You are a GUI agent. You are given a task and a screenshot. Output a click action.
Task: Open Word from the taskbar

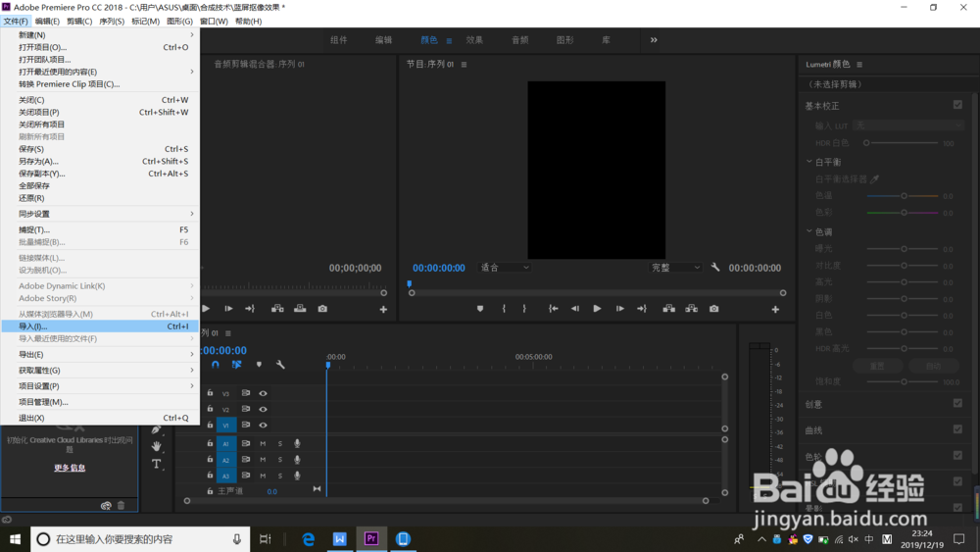click(339, 539)
